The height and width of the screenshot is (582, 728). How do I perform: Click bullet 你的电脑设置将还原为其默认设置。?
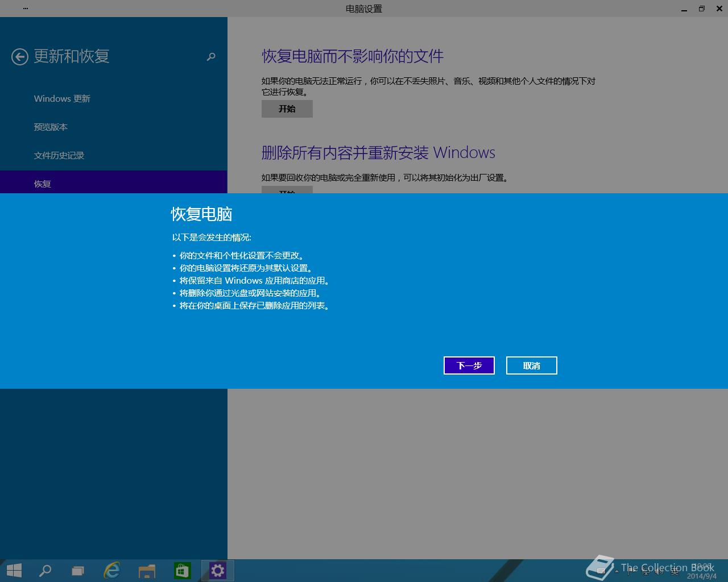click(x=246, y=268)
